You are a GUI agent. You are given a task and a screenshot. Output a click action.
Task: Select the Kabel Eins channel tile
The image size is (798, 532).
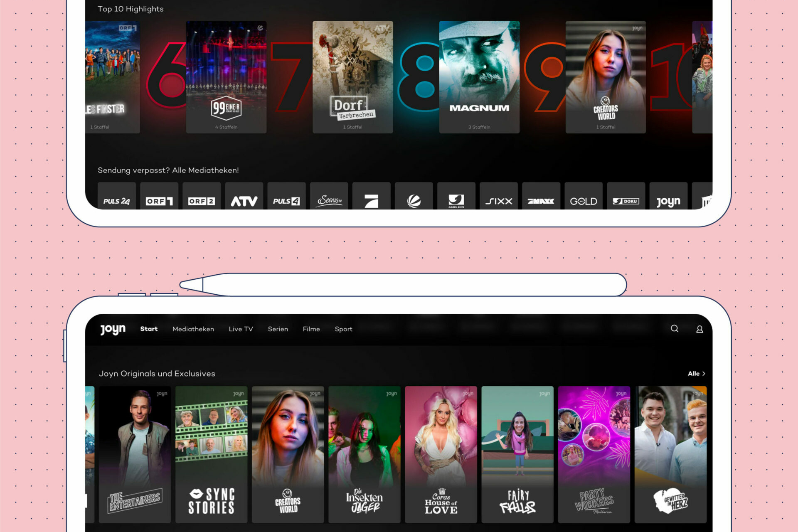click(456, 196)
